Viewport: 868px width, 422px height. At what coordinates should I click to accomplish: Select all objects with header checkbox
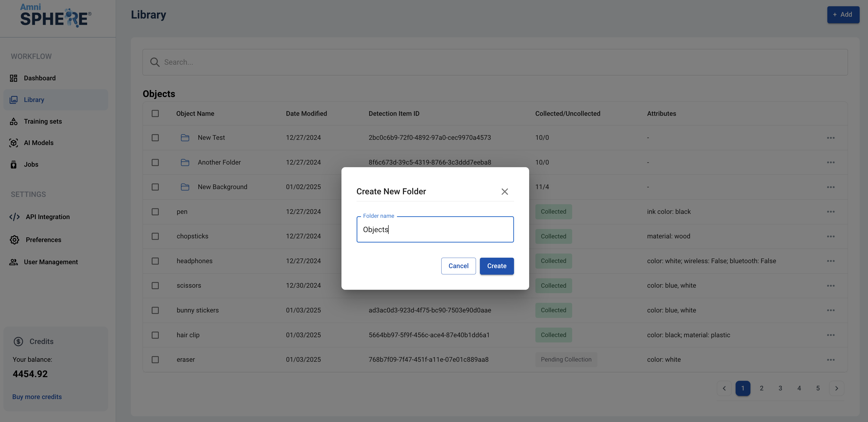pos(155,114)
